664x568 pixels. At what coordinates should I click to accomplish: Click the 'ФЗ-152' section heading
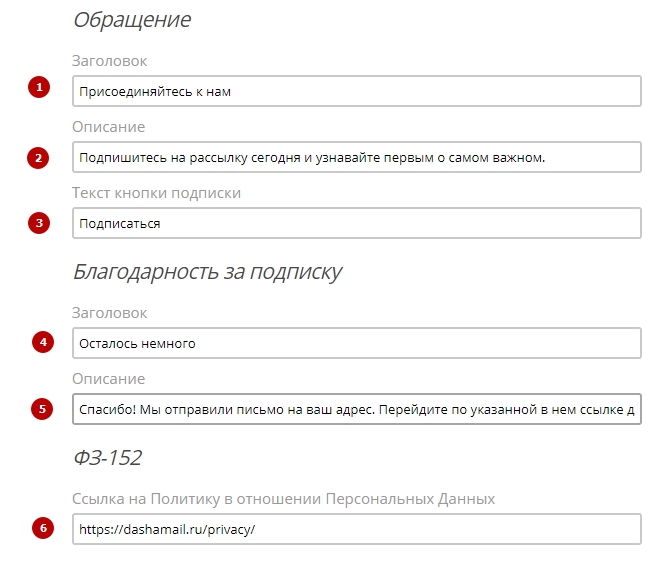click(107, 458)
